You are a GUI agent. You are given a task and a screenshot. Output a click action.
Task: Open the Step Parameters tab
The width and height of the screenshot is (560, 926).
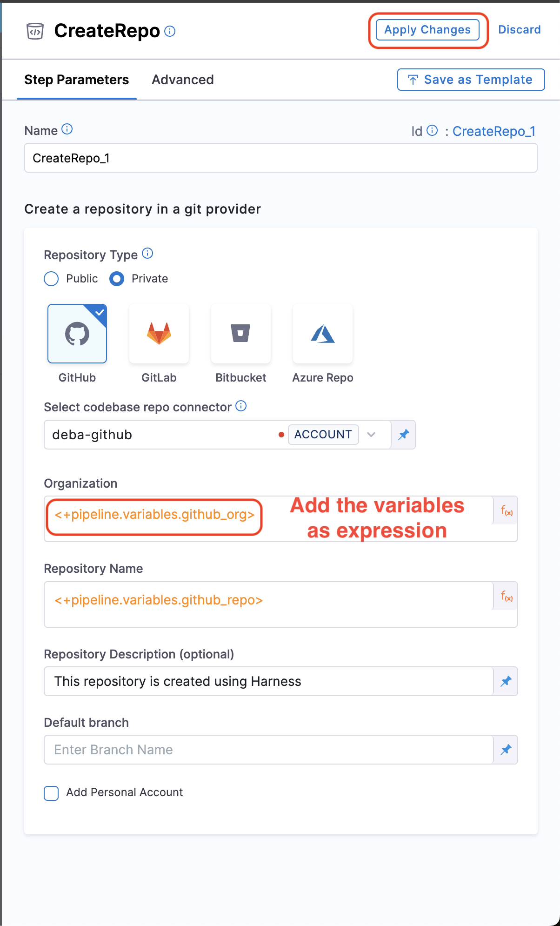(x=77, y=80)
